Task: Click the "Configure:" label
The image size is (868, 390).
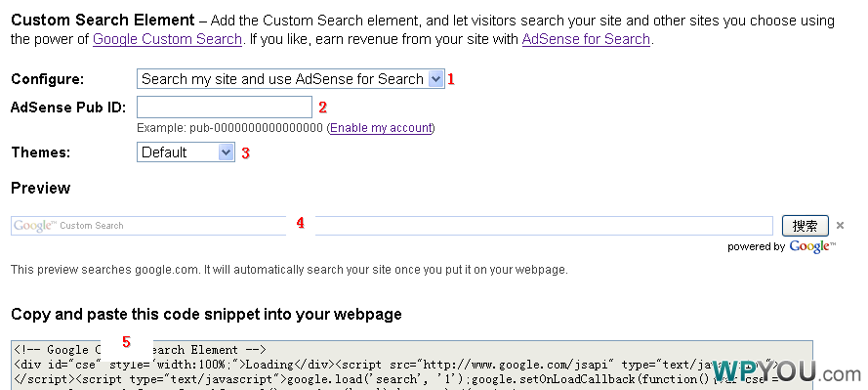Action: [47, 79]
